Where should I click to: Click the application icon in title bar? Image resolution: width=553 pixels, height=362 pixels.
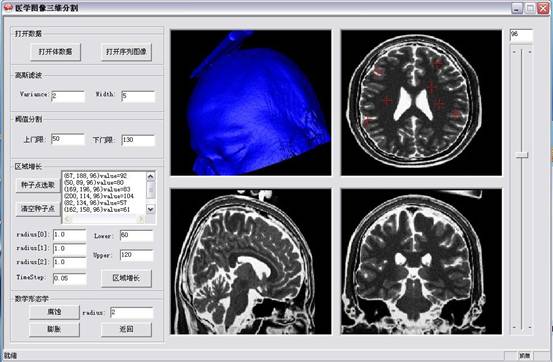8,7
